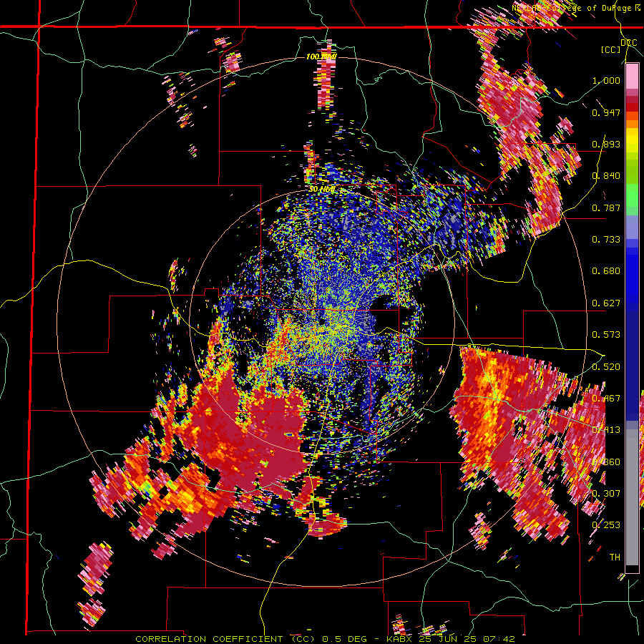Click the 0.840 scale label
644x644 pixels.
(606, 176)
